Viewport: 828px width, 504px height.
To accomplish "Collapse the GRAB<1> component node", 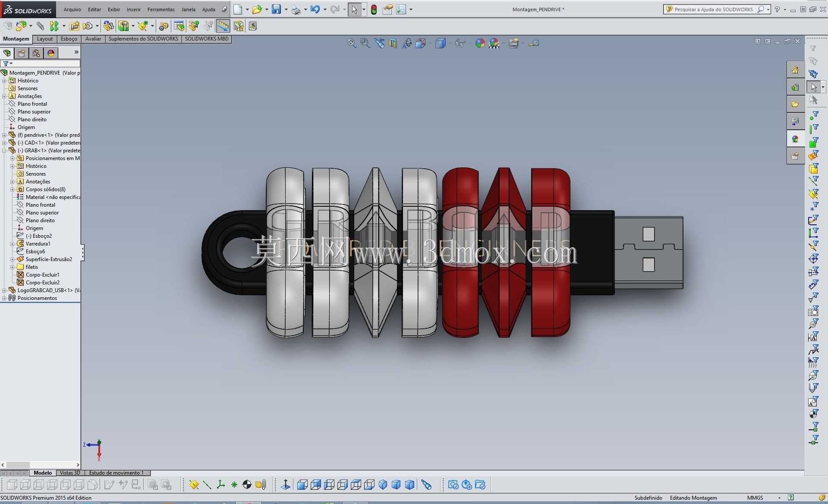I will click(4, 151).
